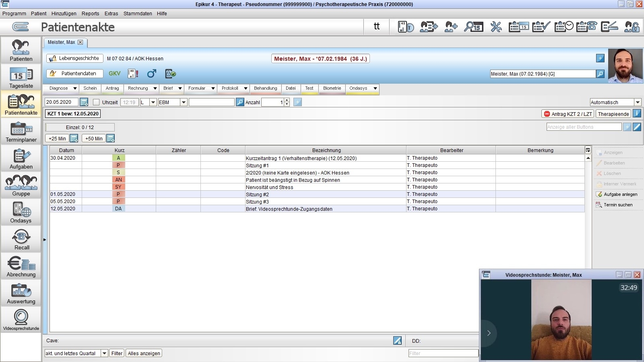
Task: Open the Recall telephone module
Action: tap(21, 239)
